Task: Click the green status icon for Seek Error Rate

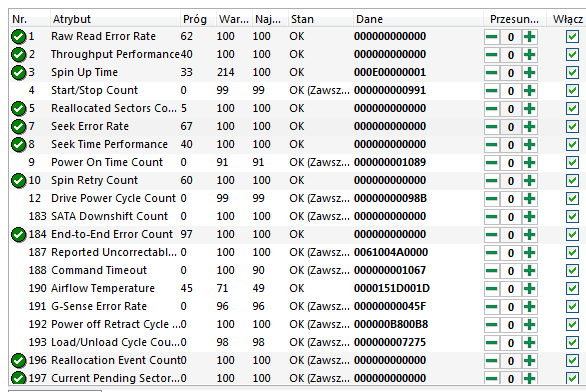Action: (18, 126)
